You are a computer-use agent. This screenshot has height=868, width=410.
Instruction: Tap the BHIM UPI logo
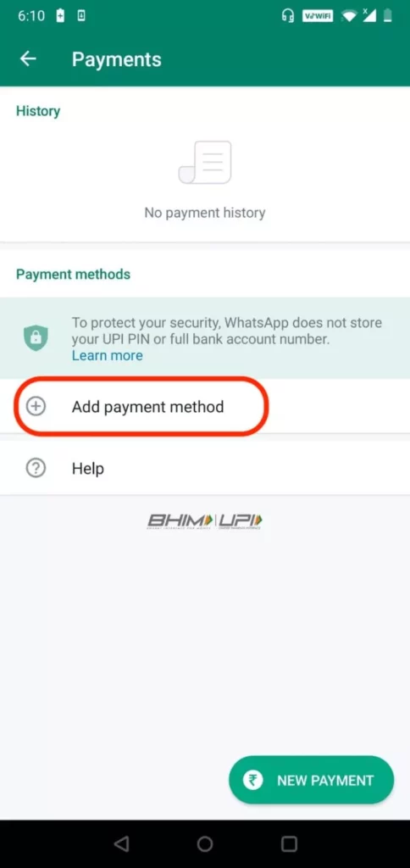pos(205,521)
